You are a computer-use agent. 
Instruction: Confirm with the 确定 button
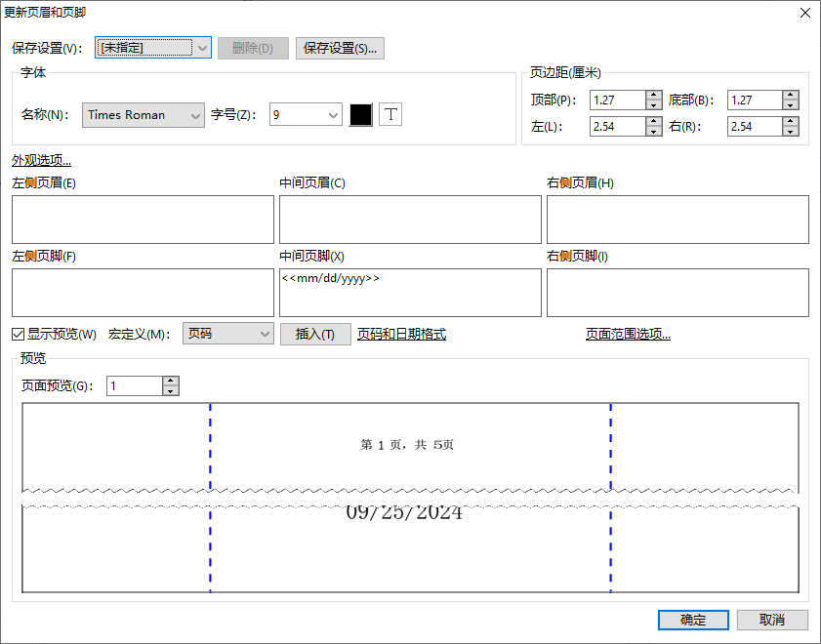coord(693,620)
